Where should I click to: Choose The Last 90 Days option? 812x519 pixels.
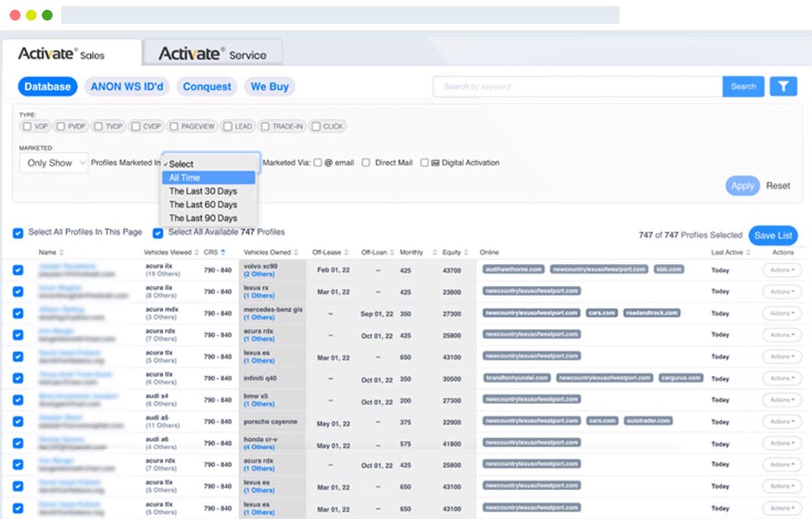(209, 218)
